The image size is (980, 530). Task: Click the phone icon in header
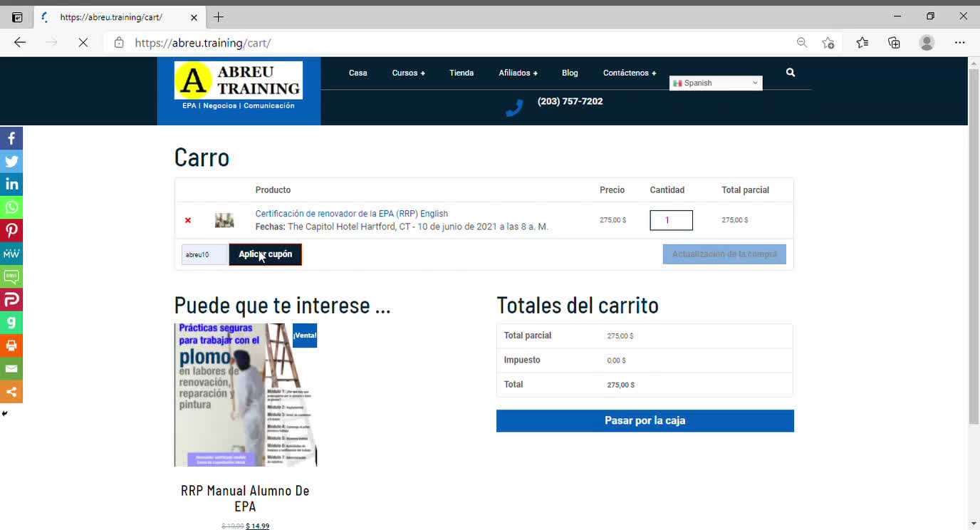(x=514, y=108)
